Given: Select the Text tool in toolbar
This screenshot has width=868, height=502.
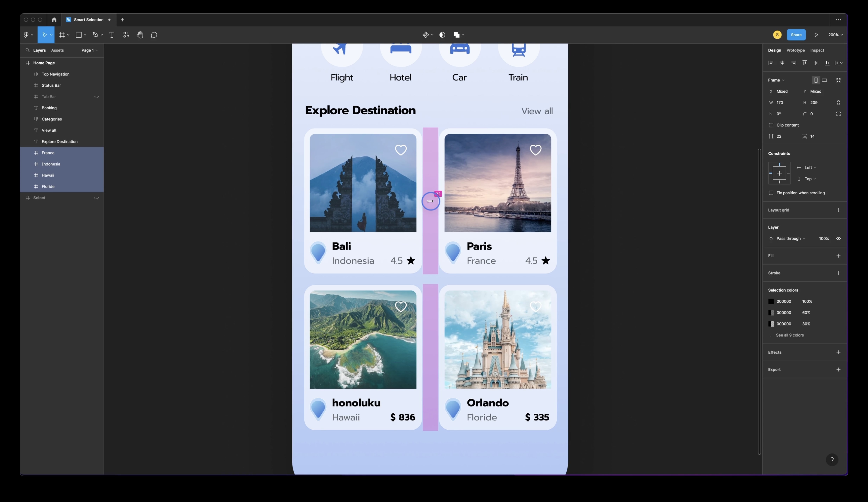Looking at the screenshot, I should pos(112,35).
